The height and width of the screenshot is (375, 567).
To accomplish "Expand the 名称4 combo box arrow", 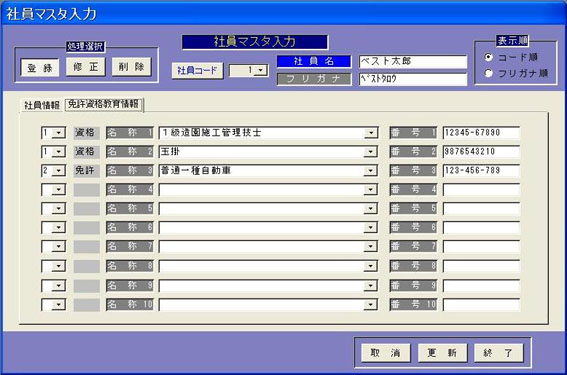I will point(371,189).
